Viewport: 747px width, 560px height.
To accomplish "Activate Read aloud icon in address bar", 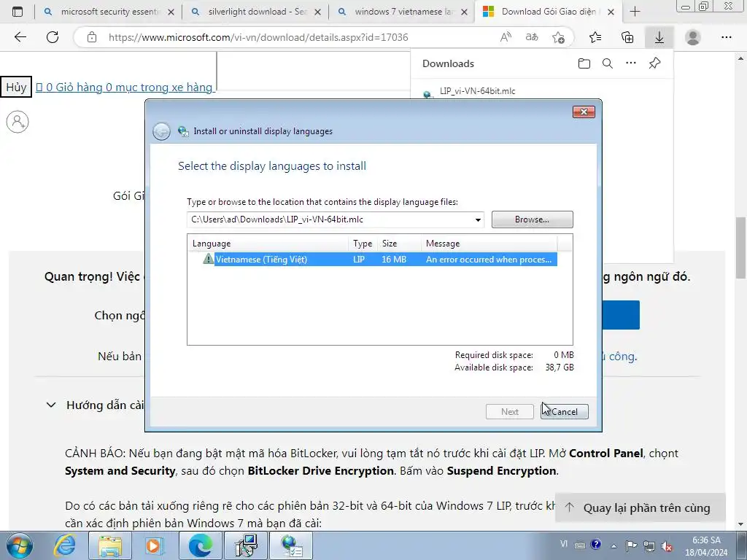I will [506, 37].
